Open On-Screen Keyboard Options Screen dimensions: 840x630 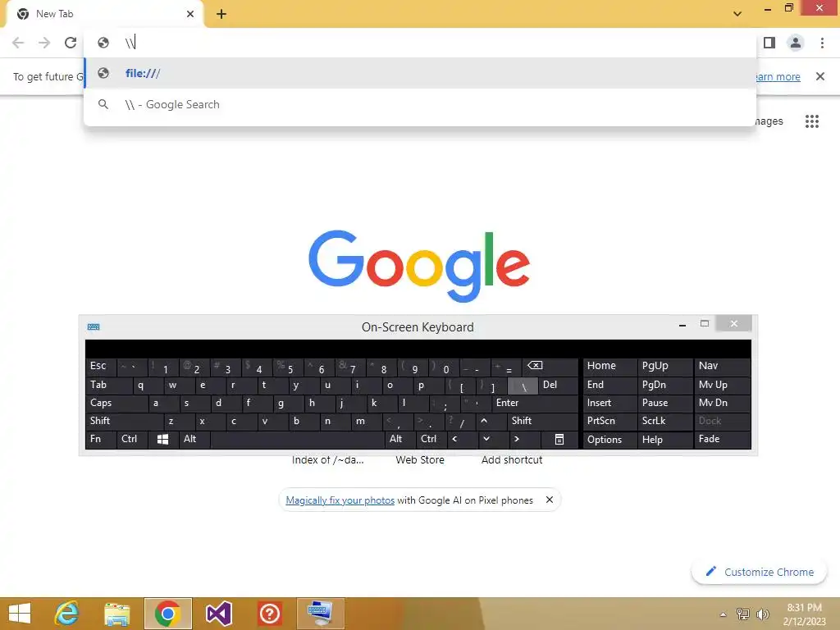click(x=609, y=440)
